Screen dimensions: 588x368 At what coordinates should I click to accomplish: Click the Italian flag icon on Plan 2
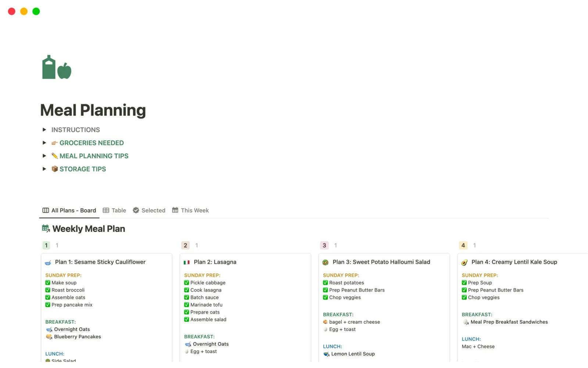pos(187,262)
